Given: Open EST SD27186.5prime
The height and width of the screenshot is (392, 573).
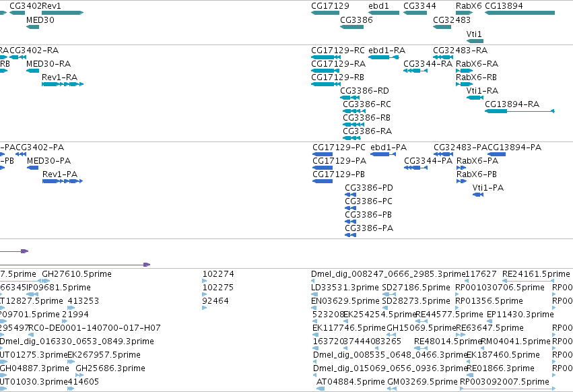Looking at the screenshot, I should [416, 288].
